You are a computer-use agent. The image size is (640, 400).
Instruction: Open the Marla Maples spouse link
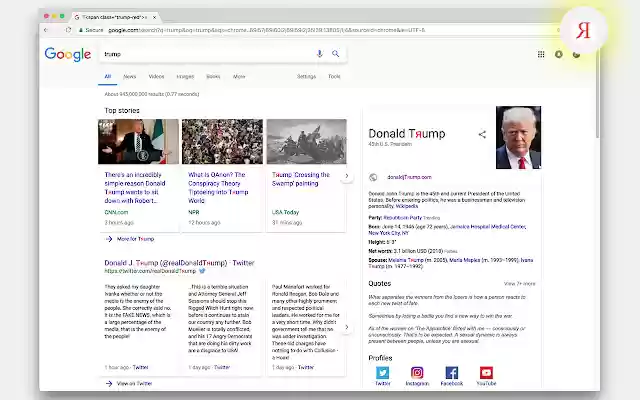pyautogui.click(x=465, y=260)
